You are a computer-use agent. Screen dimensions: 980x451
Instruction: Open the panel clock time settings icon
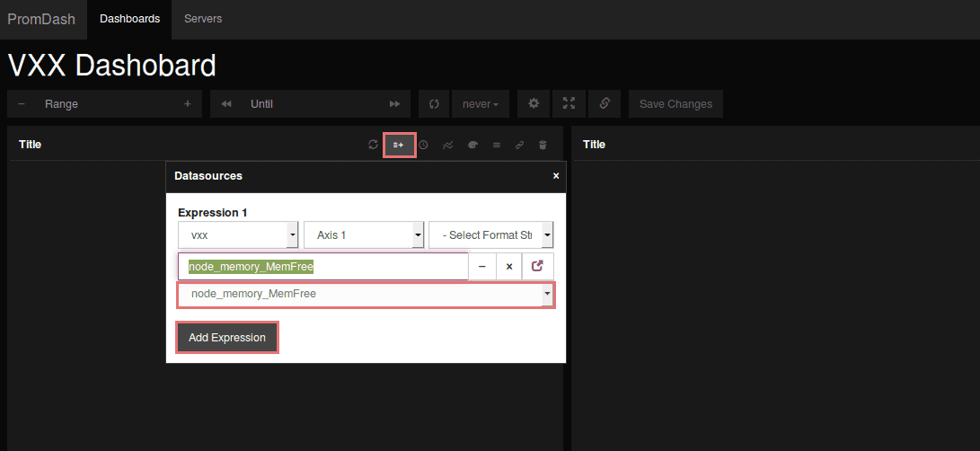click(x=423, y=145)
